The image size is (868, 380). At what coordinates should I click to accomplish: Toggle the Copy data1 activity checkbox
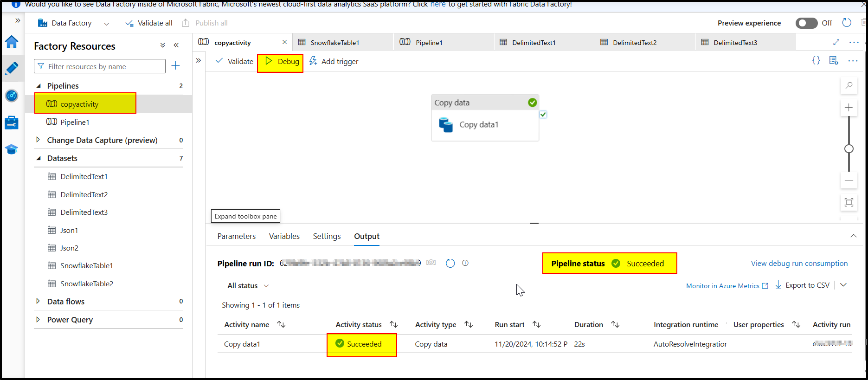coord(543,114)
